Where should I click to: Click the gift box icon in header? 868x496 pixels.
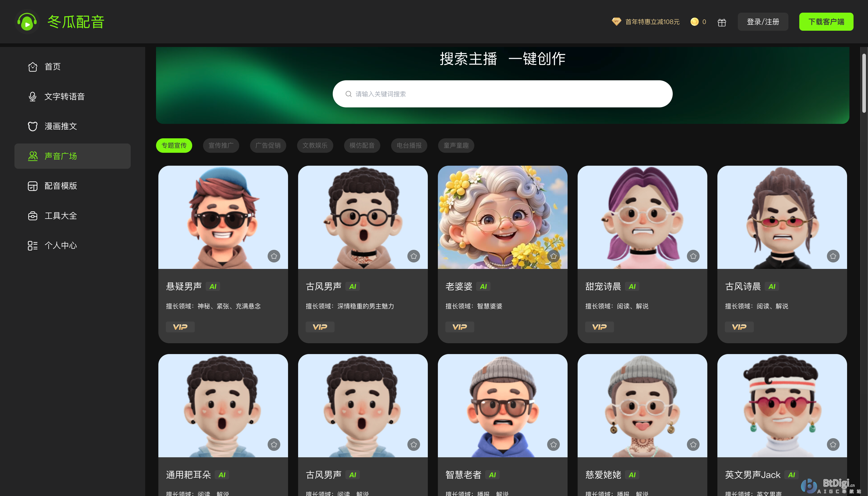point(722,22)
